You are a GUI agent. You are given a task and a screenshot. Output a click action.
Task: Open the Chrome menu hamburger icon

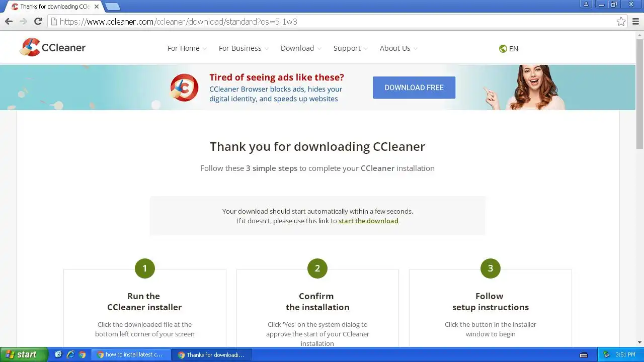point(635,22)
